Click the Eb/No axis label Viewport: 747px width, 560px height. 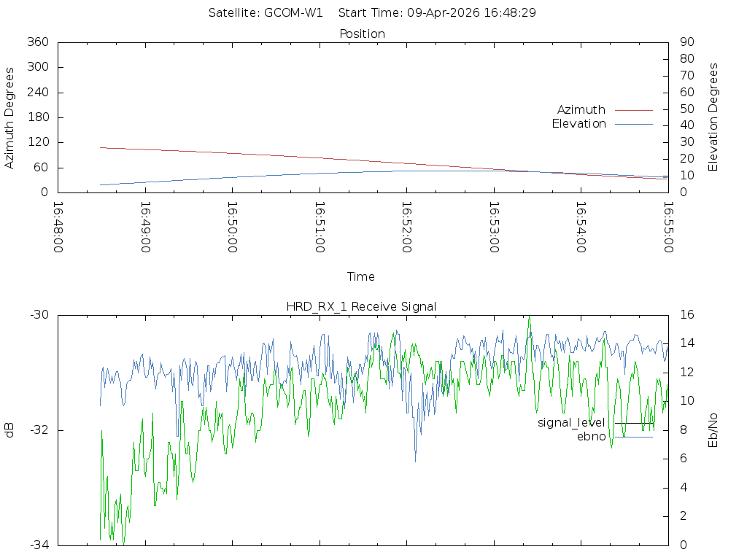[x=713, y=430]
